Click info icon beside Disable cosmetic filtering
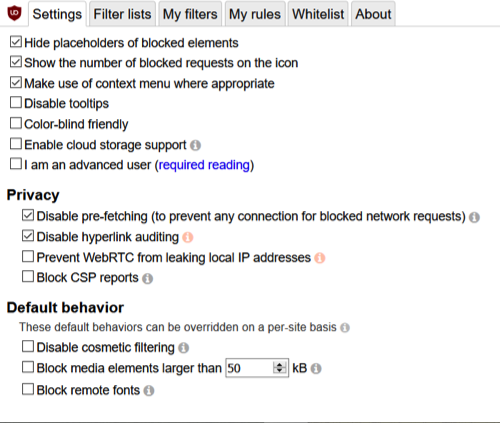The height and width of the screenshot is (423, 500). pyautogui.click(x=184, y=348)
